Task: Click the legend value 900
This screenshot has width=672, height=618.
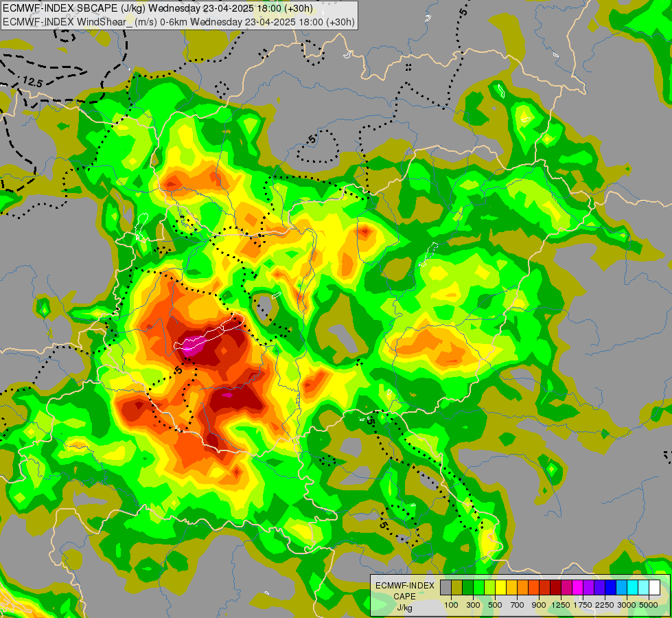Action: tap(539, 605)
